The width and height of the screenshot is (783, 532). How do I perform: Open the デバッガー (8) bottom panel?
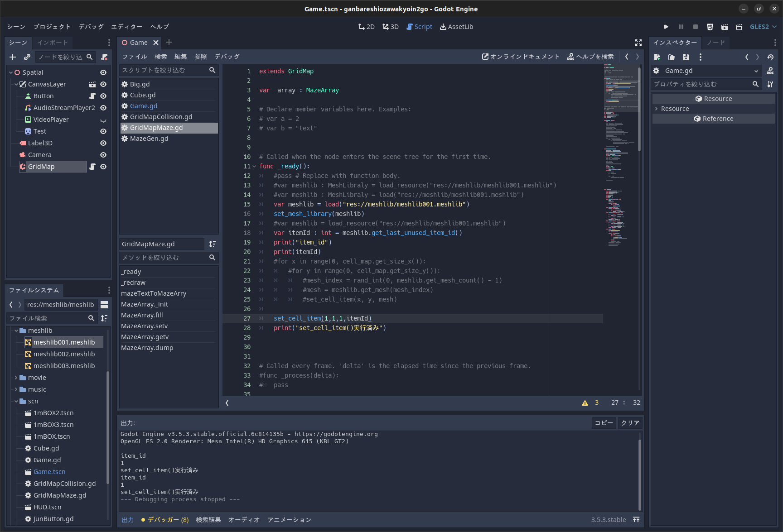click(165, 520)
